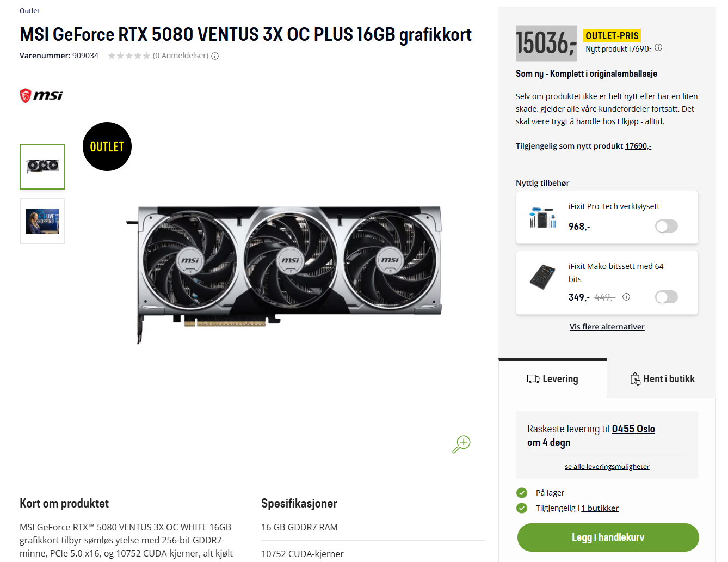The height and width of the screenshot is (562, 728).
Task: Select the Live Shopping thumbnail
Action: click(x=42, y=221)
